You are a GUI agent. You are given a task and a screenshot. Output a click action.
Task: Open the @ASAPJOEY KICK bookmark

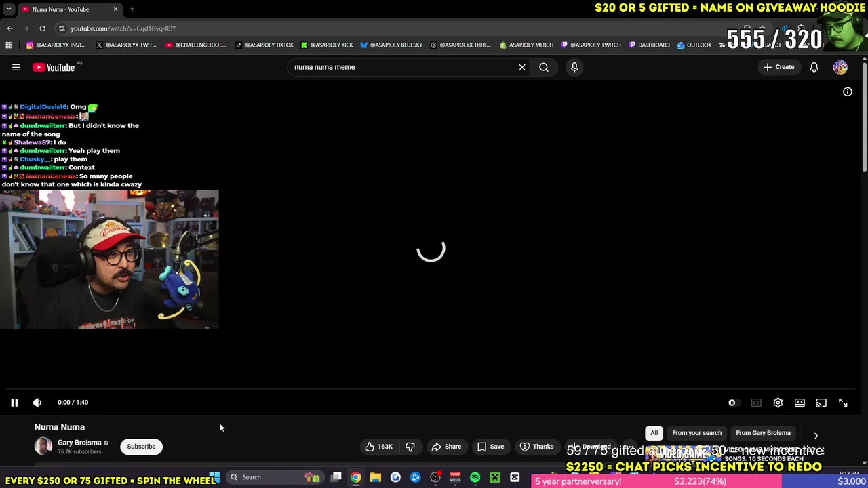pos(328,45)
